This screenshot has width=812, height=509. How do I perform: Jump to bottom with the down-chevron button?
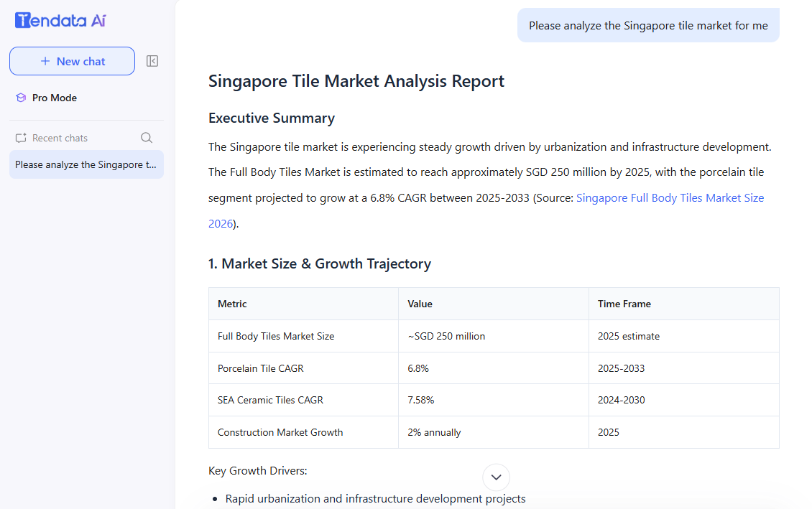pos(496,477)
